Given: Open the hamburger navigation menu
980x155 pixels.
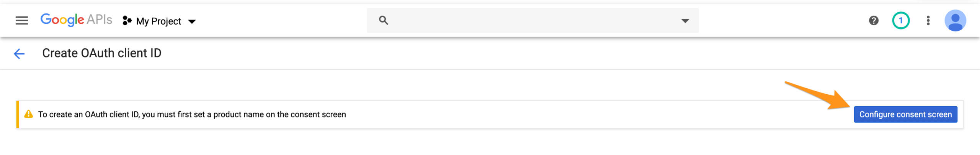Looking at the screenshot, I should (21, 21).
